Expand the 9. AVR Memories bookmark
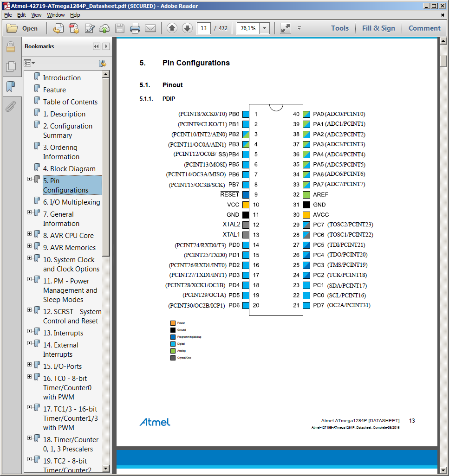The height and width of the screenshot is (476, 449). pos(29,245)
